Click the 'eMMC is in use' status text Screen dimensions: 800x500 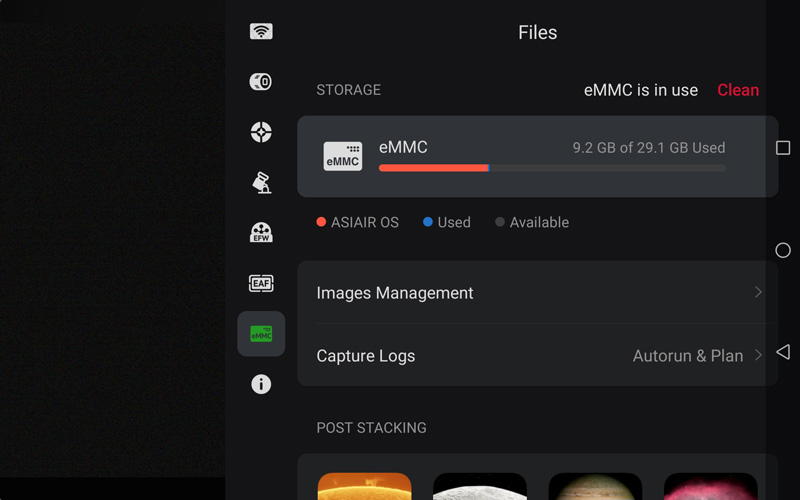(x=641, y=90)
